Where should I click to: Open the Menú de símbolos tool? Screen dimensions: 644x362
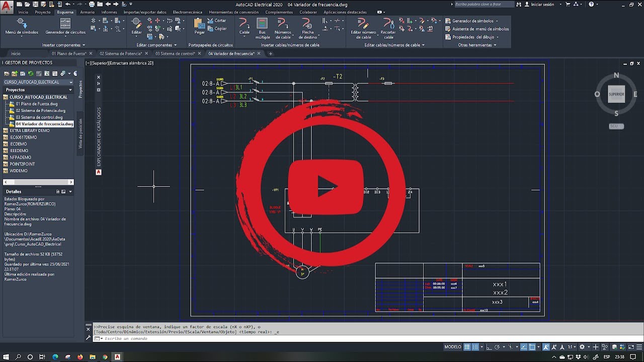pos(22,26)
